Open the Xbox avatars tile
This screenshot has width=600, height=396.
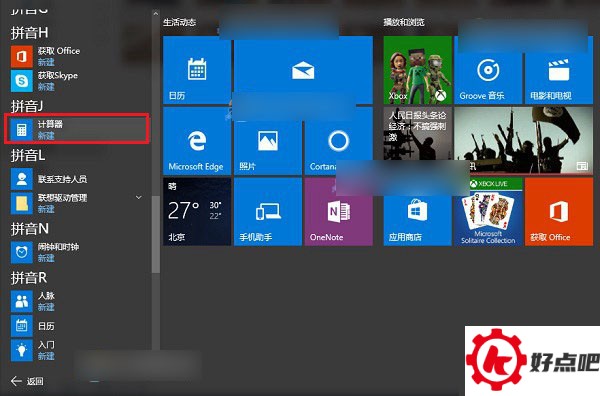[x=417, y=70]
